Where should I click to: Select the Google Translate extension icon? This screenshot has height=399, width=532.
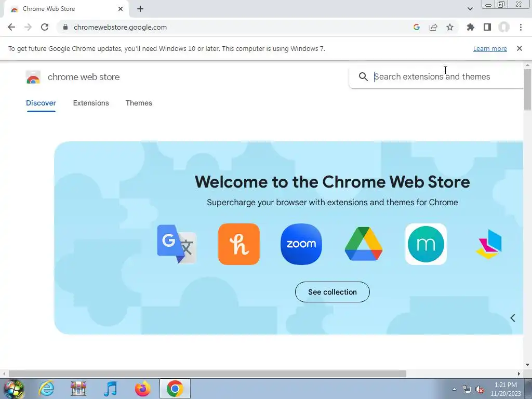[x=177, y=244]
